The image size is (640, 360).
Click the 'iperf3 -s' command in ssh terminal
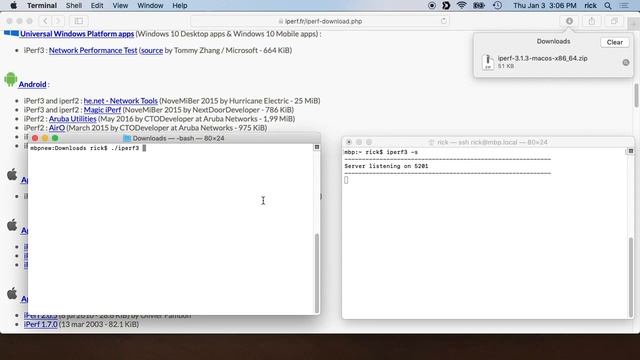(x=402, y=152)
